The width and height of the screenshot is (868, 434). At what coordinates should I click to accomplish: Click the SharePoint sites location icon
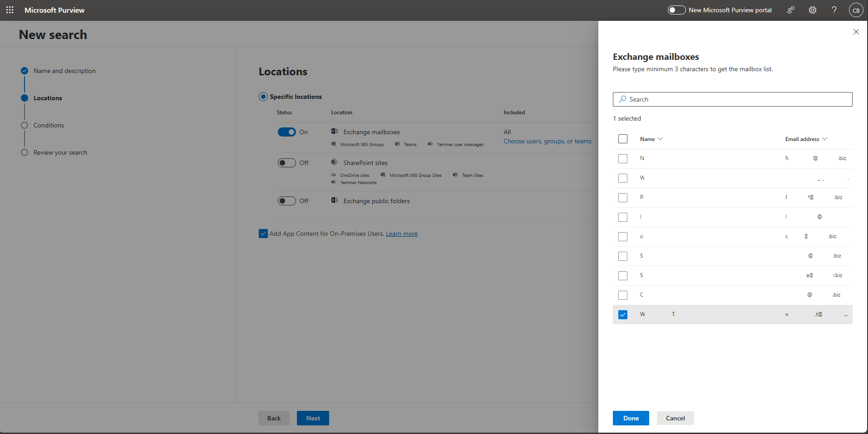pos(335,162)
